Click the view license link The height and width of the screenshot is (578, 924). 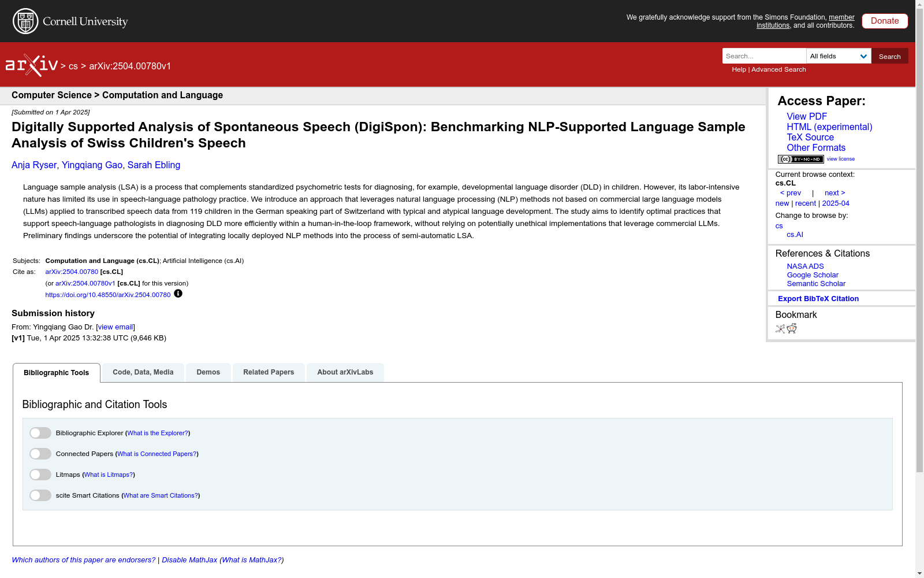[x=841, y=159]
